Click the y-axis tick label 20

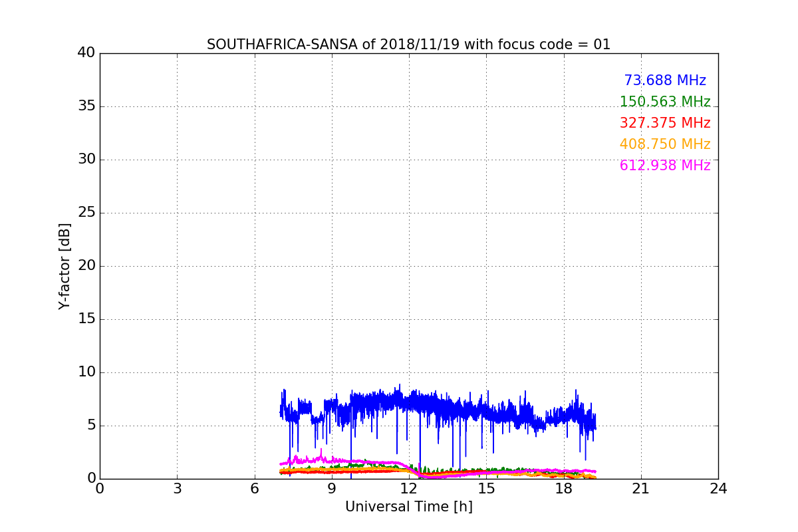(86, 266)
